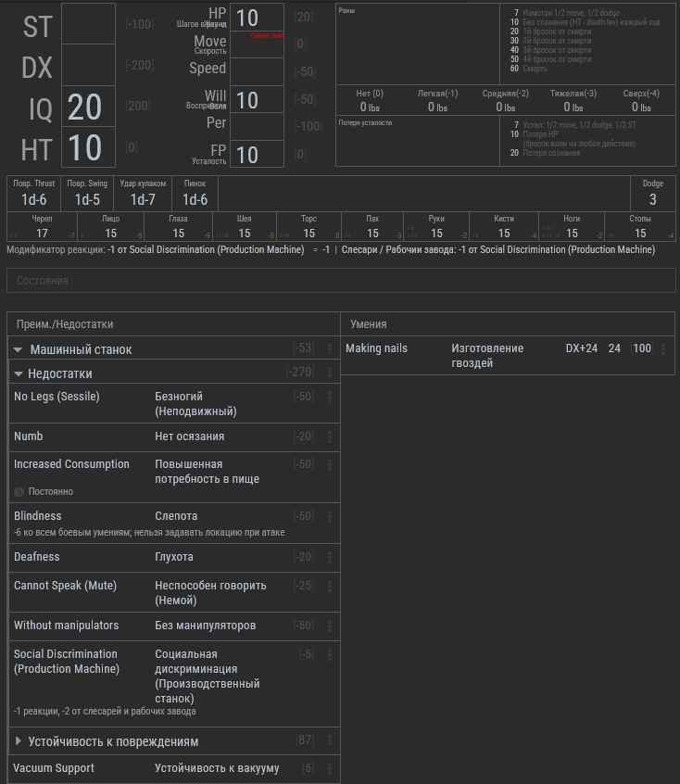This screenshot has width=680, height=784.
Task: Collapse the Машинный станок group
Action: coord(18,350)
